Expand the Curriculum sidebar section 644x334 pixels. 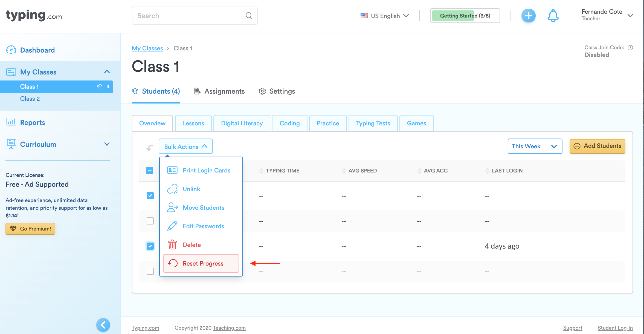point(107,144)
